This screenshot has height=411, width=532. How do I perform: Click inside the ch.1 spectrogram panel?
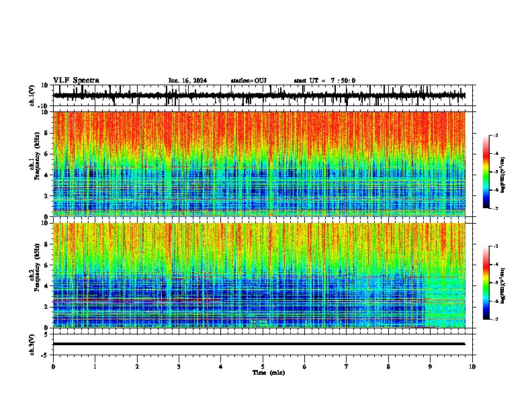(x=259, y=164)
